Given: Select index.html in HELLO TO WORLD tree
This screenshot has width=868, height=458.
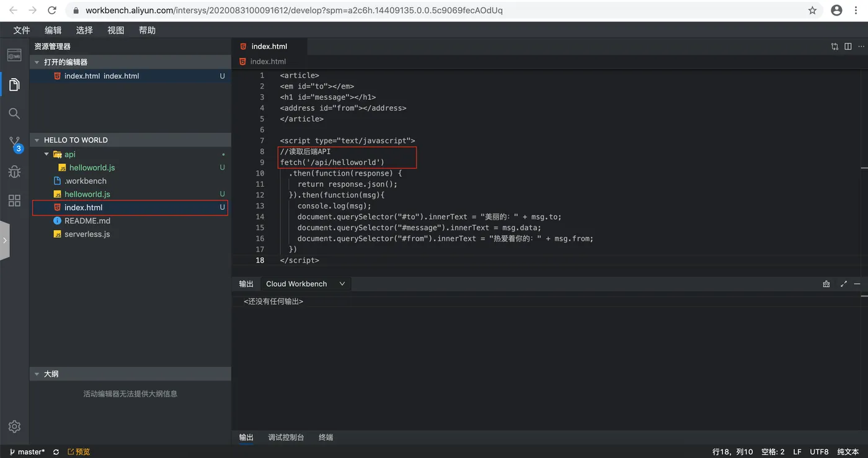Looking at the screenshot, I should click(x=130, y=207).
